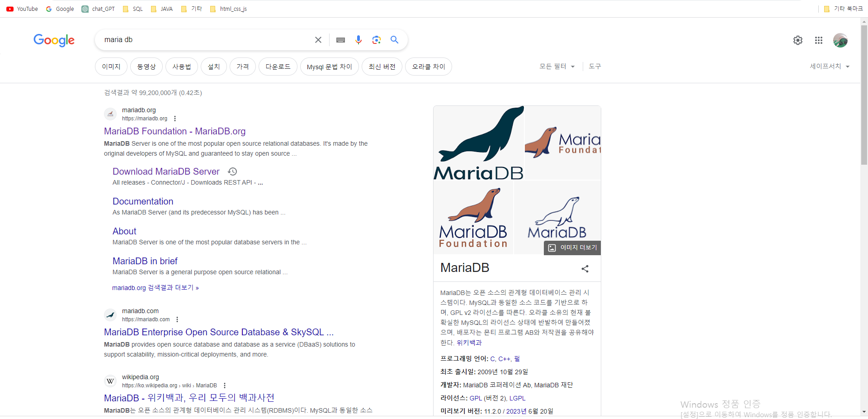Open MariaDB Foundation - MariaDB.org result
The image size is (868, 419).
(175, 131)
